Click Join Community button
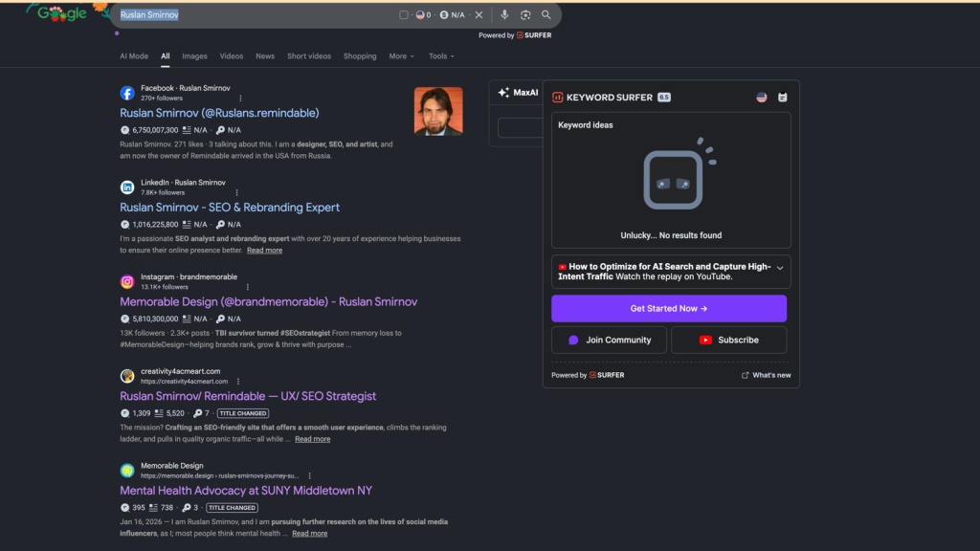 pos(609,340)
